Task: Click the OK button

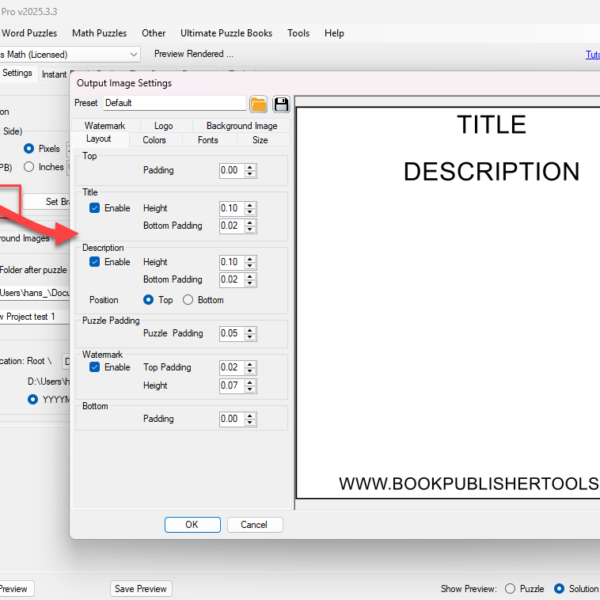Action: click(191, 524)
